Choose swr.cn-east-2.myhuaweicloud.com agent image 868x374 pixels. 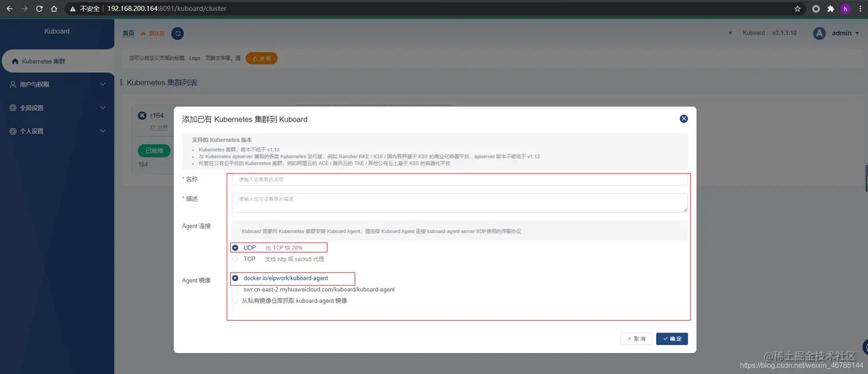pyautogui.click(x=235, y=290)
